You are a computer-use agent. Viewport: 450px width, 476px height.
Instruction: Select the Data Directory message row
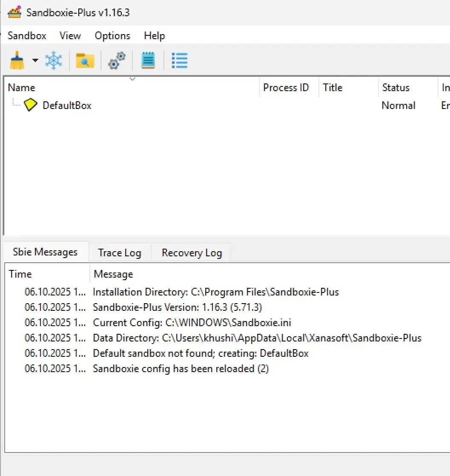[227, 338]
